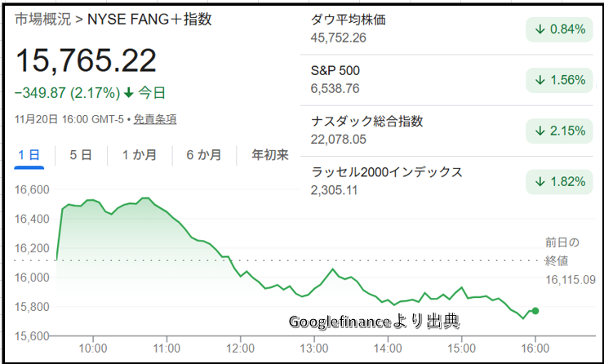Open the 免責条項 disclaimer link
The width and height of the screenshot is (604, 364).
155,119
